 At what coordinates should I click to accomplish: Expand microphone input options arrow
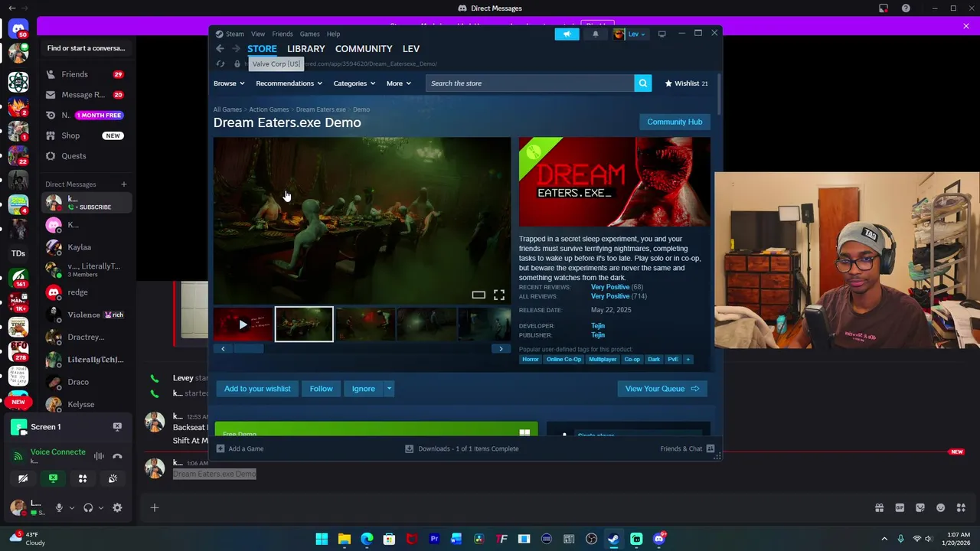tap(72, 507)
